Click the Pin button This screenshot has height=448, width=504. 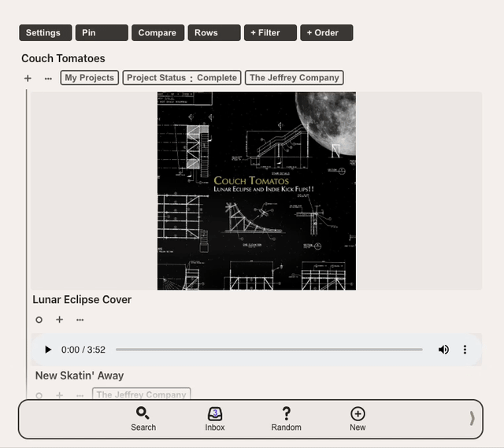click(x=102, y=33)
